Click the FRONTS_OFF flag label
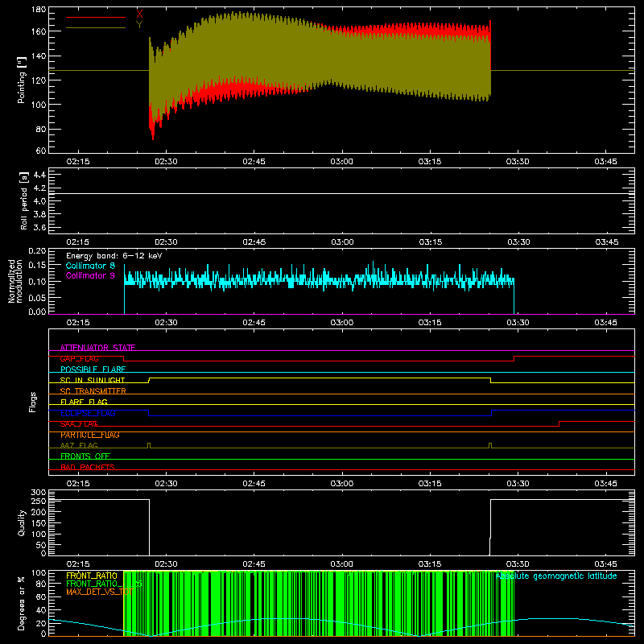Screen dimensions: 644x644 [85, 456]
